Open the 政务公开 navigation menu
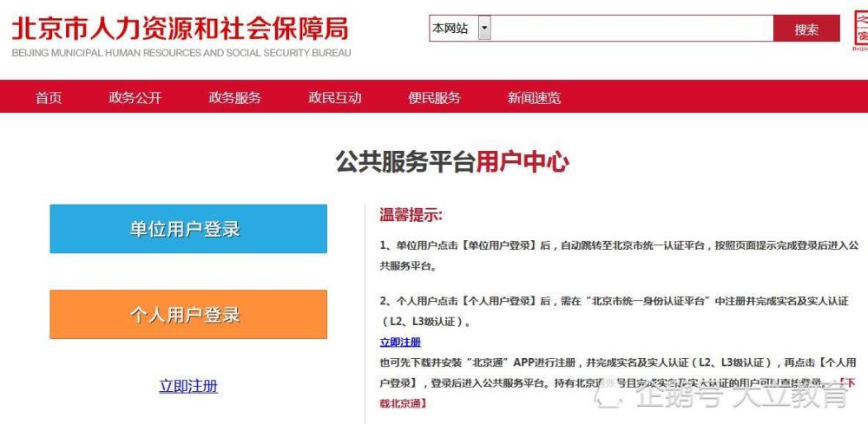Viewport: 868px width, 424px height. pos(135,97)
